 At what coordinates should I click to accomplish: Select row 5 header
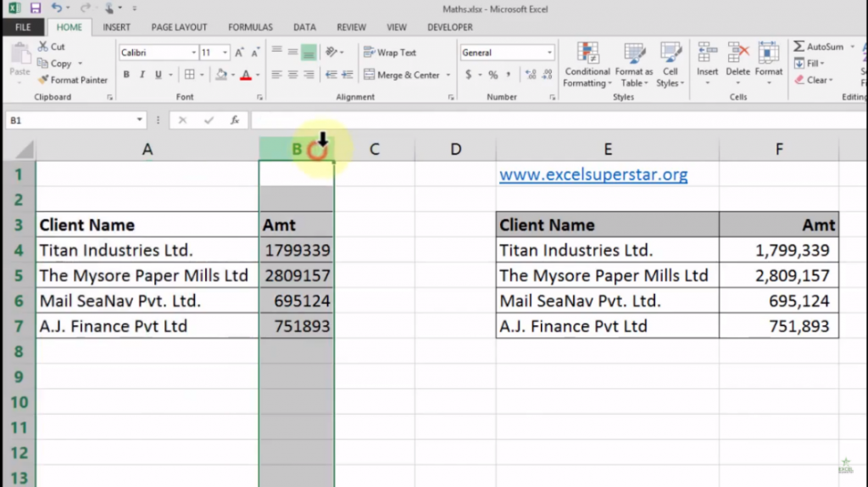pyautogui.click(x=19, y=275)
